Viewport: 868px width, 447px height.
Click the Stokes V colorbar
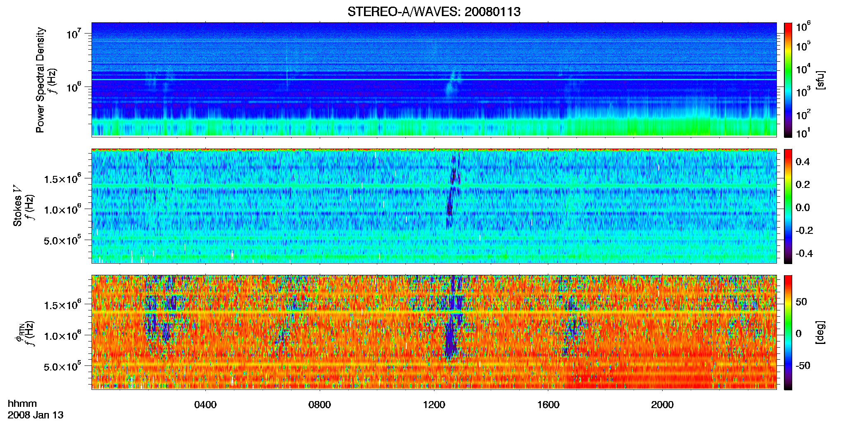point(788,206)
